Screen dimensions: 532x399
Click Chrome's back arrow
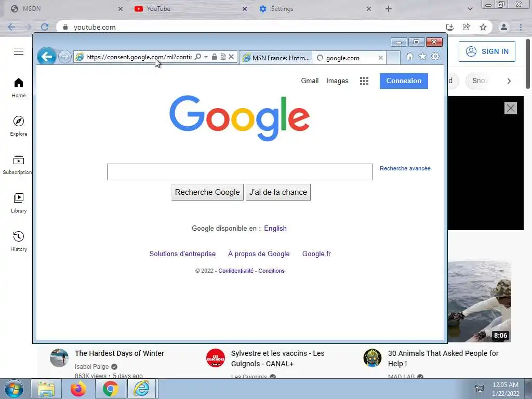(11, 27)
